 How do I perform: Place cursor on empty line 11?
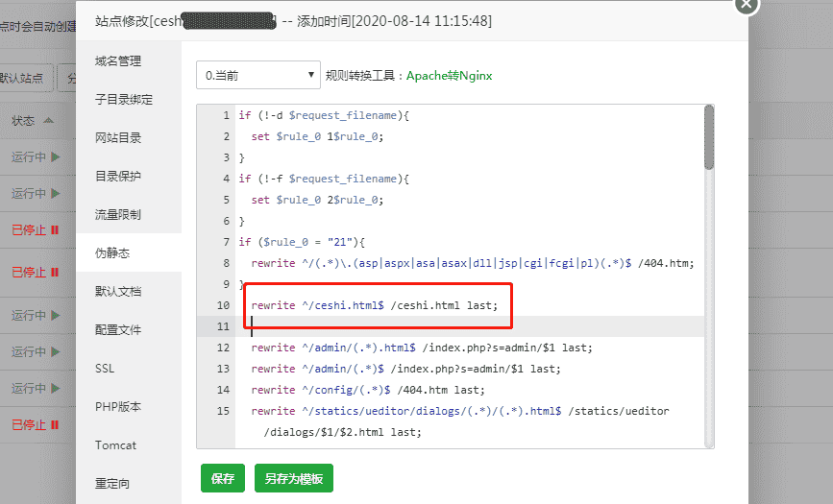(x=470, y=326)
